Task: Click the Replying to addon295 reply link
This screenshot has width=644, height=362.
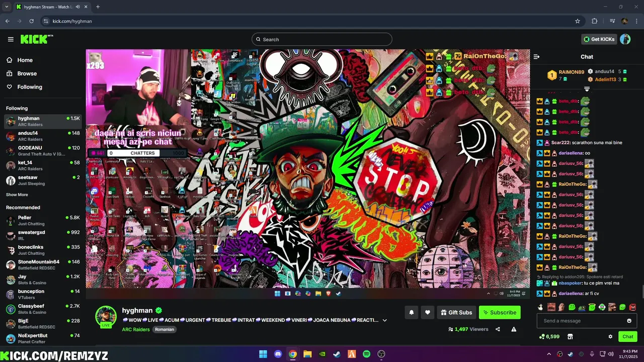Action: pyautogui.click(x=580, y=277)
